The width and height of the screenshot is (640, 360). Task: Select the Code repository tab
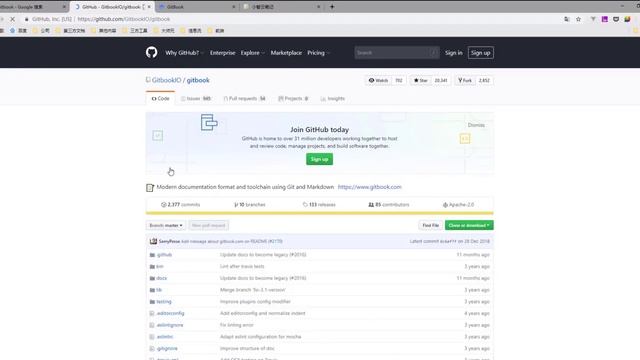(160, 98)
